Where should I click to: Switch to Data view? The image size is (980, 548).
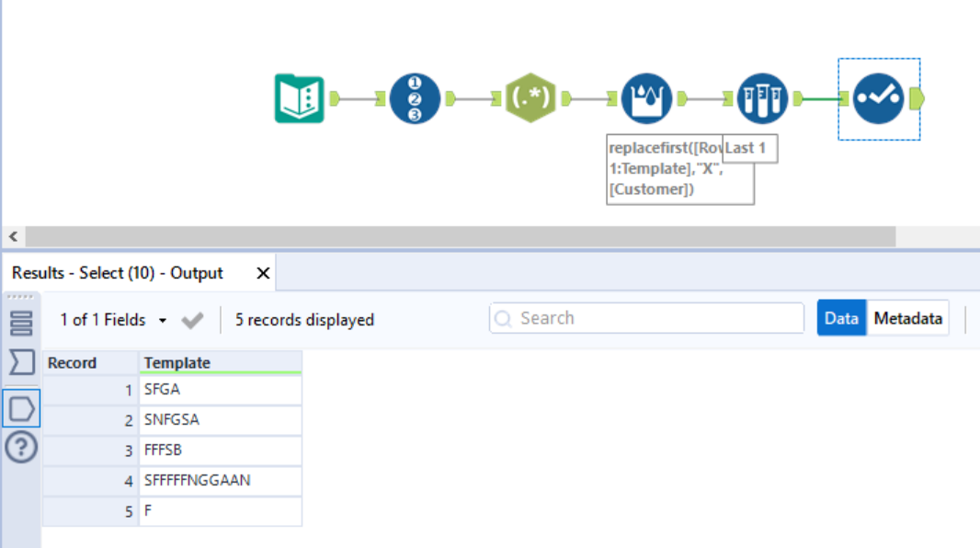click(x=841, y=318)
